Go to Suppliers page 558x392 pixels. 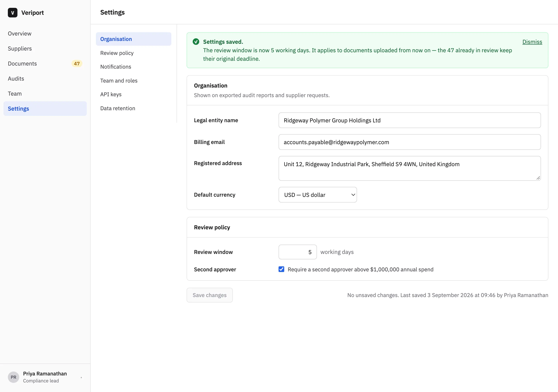point(45,49)
